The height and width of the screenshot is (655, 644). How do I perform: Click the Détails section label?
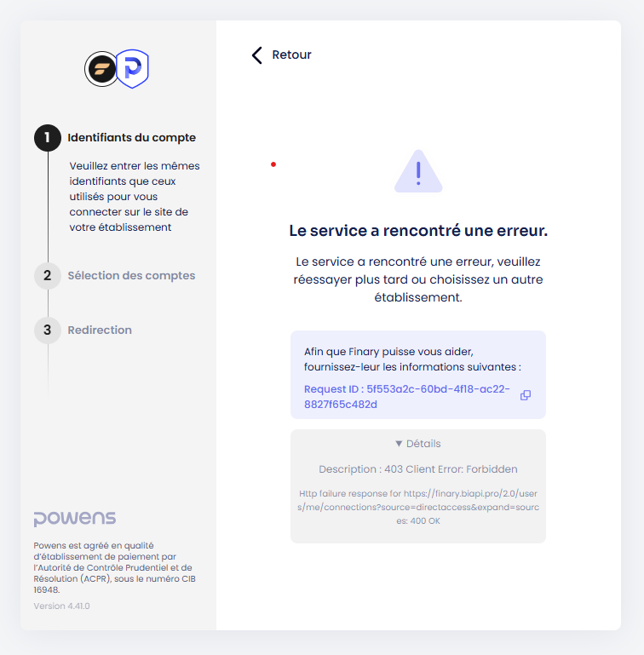coord(423,444)
